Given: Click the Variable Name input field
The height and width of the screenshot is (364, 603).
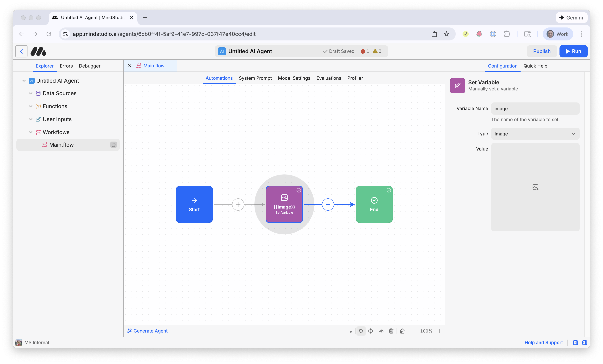Looking at the screenshot, I should point(535,109).
